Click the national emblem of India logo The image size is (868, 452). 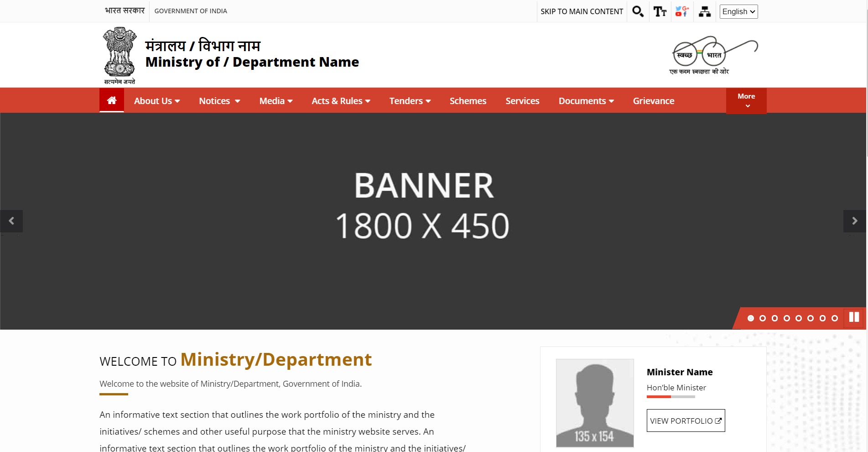120,55
